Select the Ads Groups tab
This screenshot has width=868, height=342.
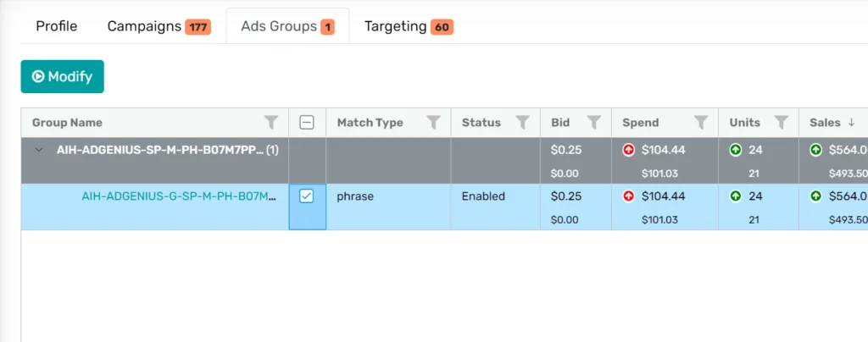[288, 26]
